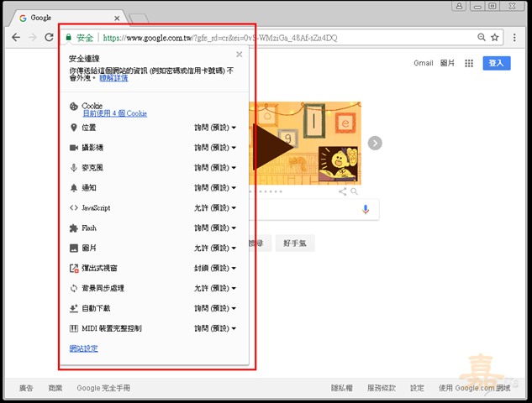Screen dimensions: 532x403
Task: Click the 背景同步處理 sync icon
Action: click(74, 289)
